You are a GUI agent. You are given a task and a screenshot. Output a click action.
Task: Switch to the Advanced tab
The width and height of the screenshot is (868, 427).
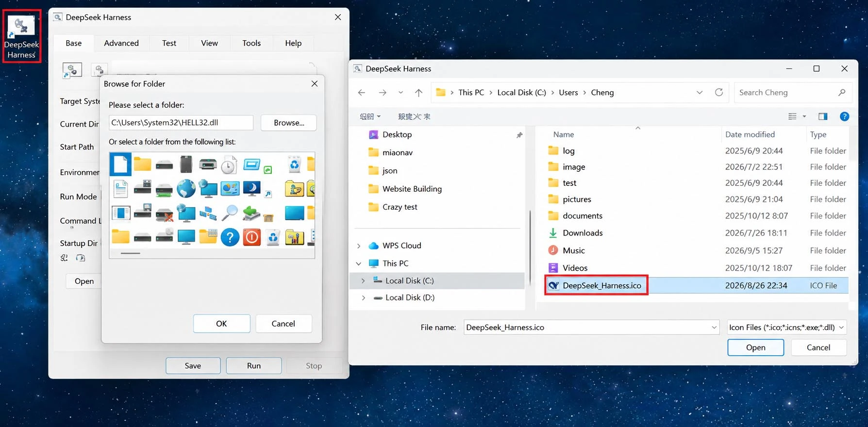[121, 43]
